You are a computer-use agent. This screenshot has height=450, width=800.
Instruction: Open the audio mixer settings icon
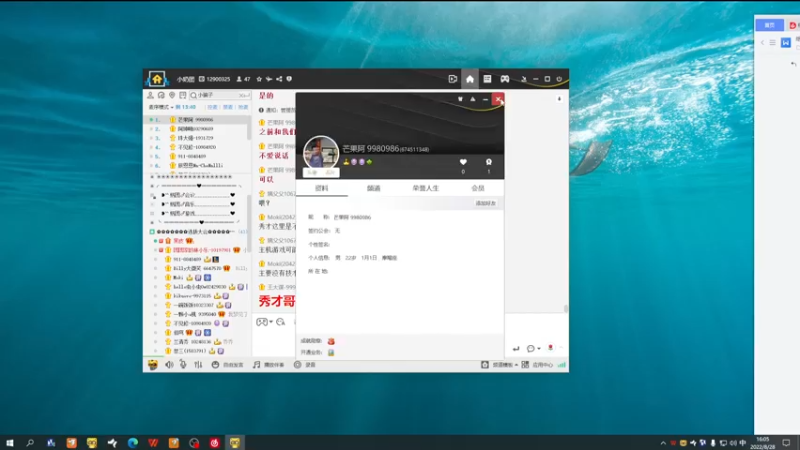pos(198,365)
